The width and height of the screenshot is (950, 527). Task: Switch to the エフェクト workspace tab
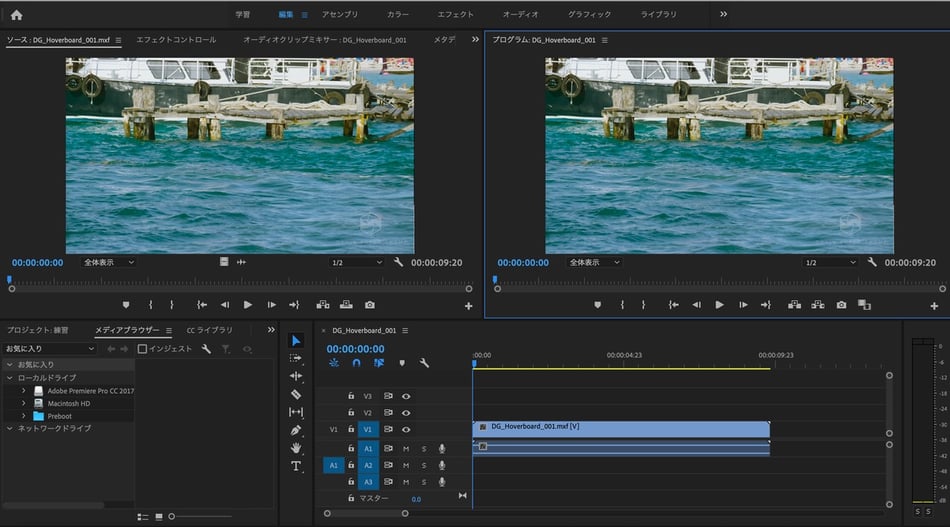[x=455, y=15]
